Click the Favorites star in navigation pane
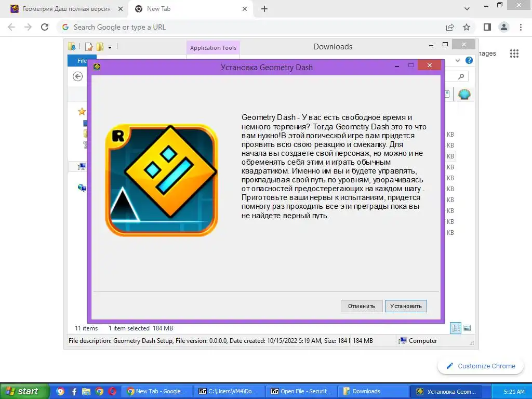The image size is (532, 399). (x=82, y=111)
